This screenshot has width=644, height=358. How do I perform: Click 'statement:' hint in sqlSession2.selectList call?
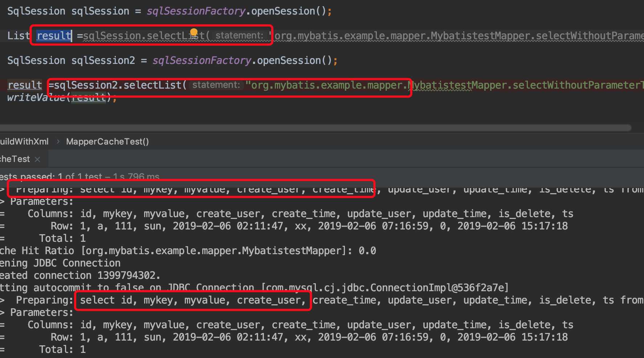click(x=216, y=85)
